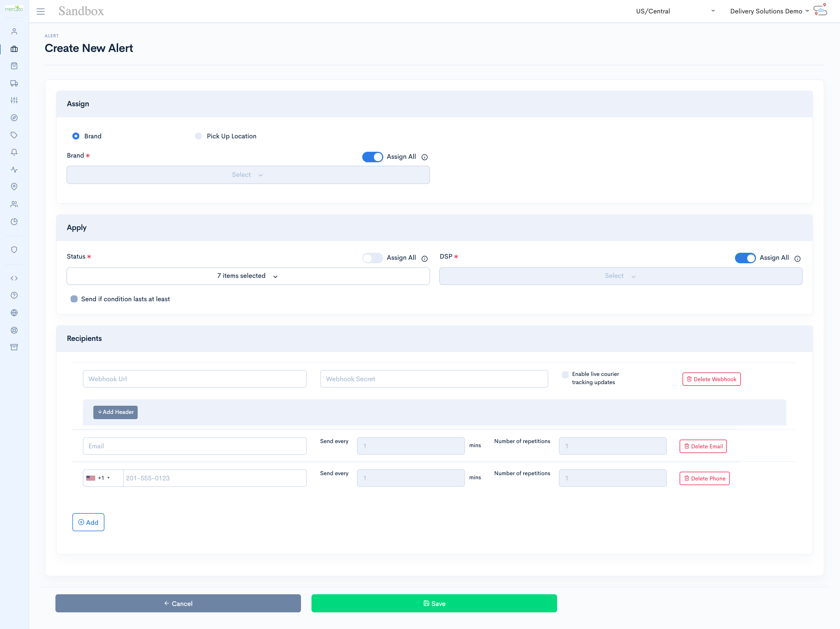Open the DSP Select dropdown
840x629 pixels.
point(620,276)
